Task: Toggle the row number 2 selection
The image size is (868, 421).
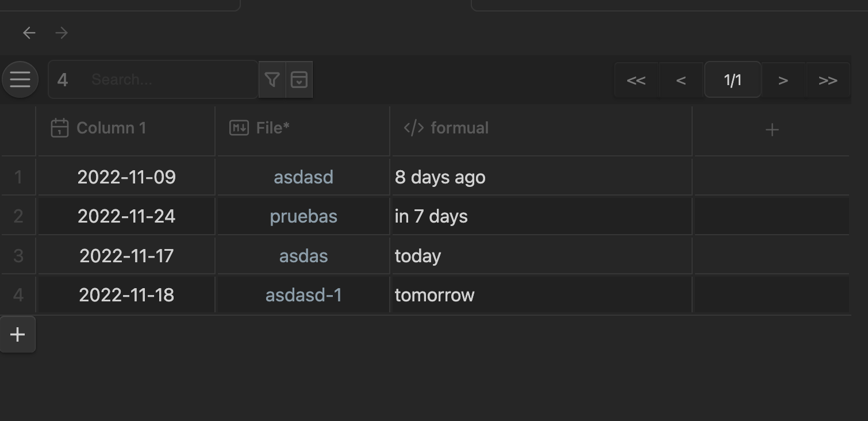Action: click(18, 216)
